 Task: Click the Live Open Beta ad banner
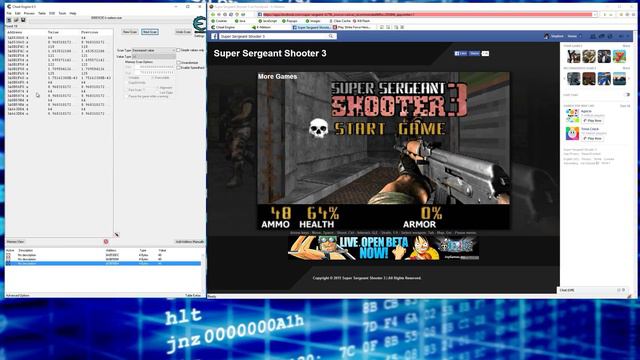point(383,248)
